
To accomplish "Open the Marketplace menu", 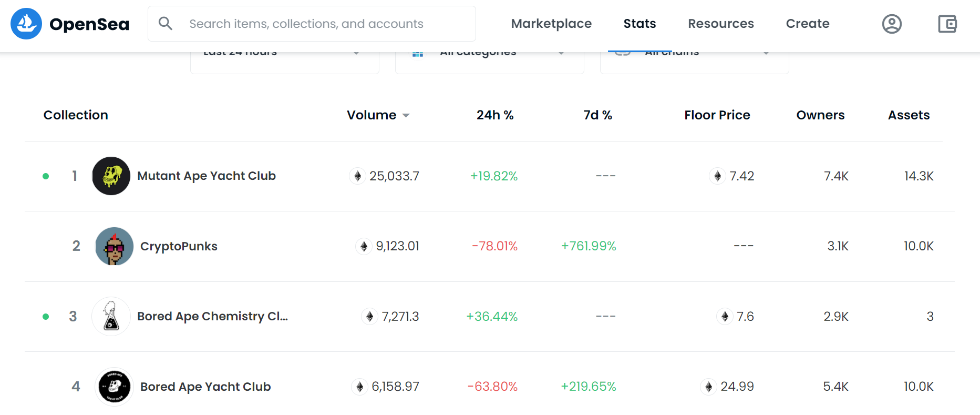I will (x=551, y=24).
